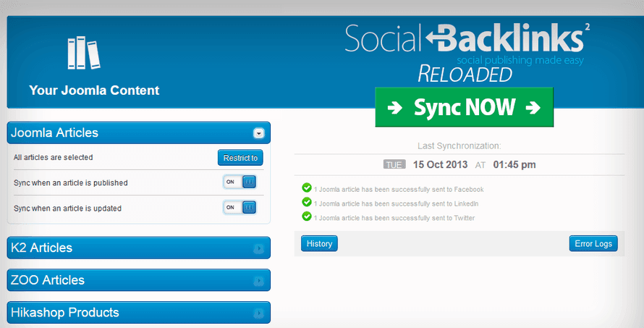Click the right arrow on Sync NOW button
Screen dimensions: 644x328
533,108
